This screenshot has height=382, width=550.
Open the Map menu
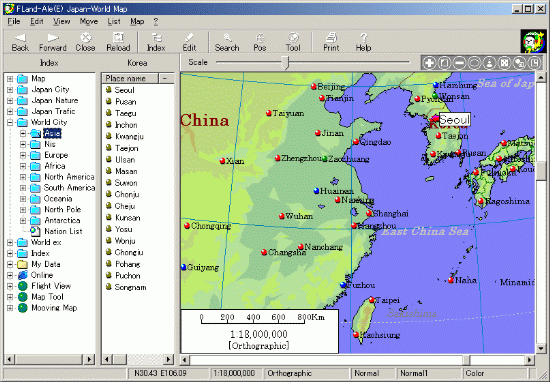tap(137, 22)
